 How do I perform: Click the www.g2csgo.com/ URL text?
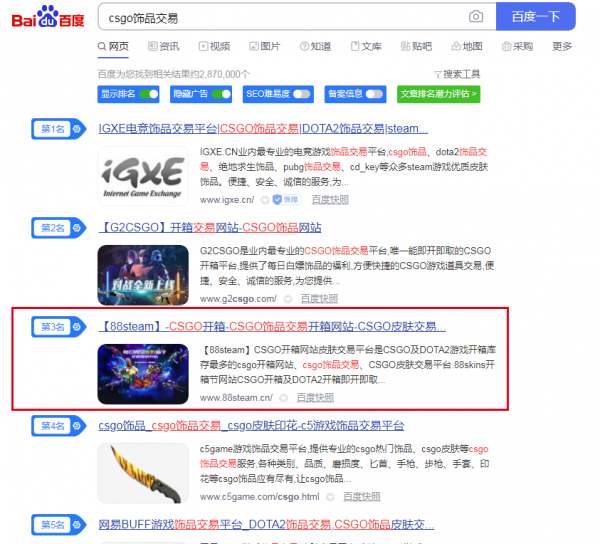[x=238, y=299]
